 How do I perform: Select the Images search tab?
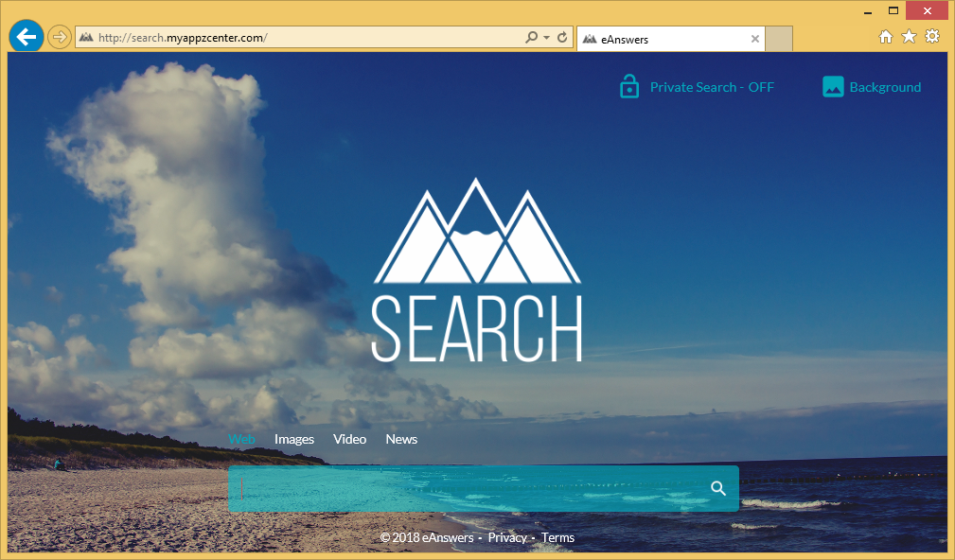point(294,439)
